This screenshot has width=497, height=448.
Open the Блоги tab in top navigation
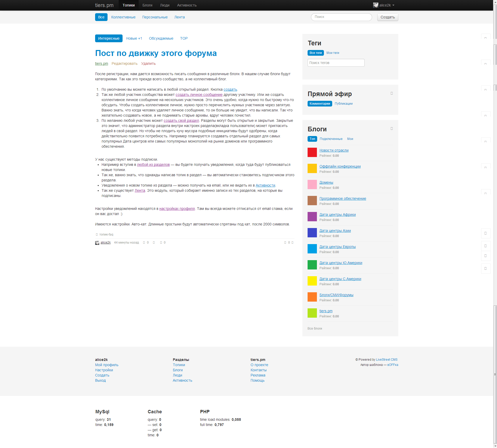pos(147,5)
